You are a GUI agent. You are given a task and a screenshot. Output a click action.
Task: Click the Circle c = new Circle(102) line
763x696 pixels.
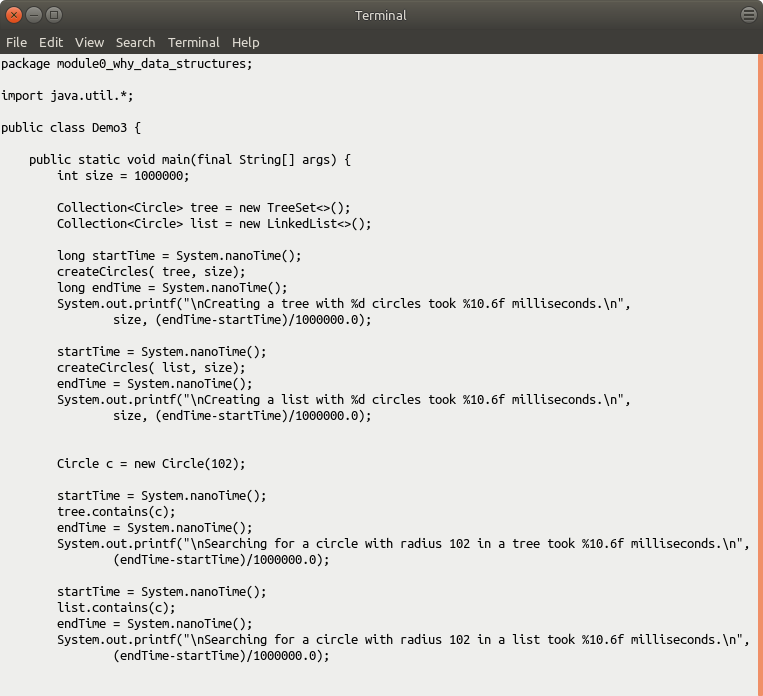point(151,464)
